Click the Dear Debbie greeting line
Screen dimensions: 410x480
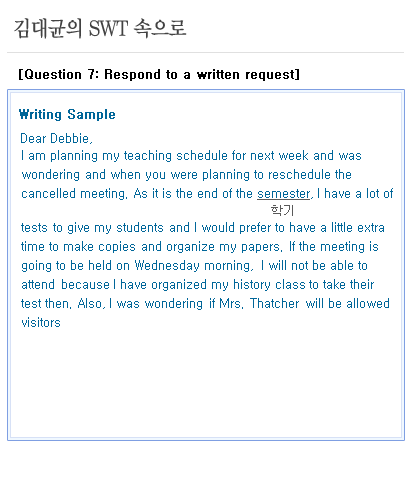pos(56,138)
